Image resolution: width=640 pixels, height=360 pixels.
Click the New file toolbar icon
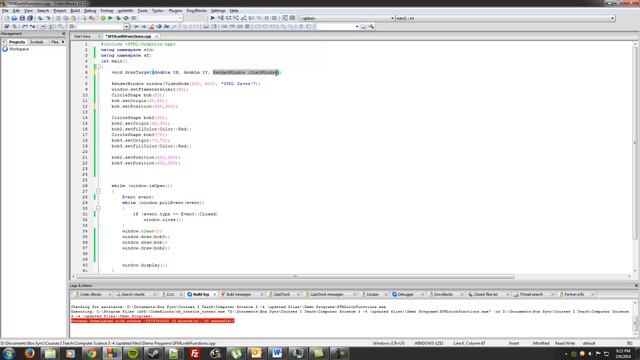pyautogui.click(x=7, y=18)
